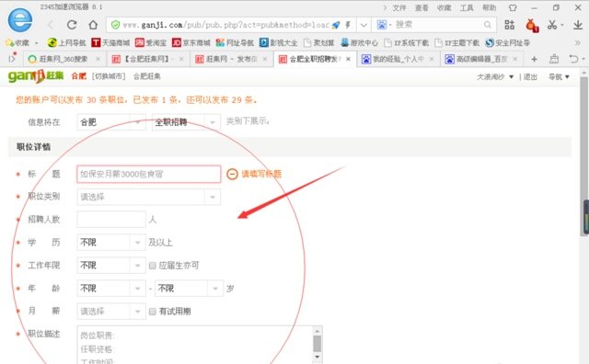Viewport: 589px width, 364px height.
Task: Click the lightning bolt icon in address bar
Action: pyautogui.click(x=348, y=25)
